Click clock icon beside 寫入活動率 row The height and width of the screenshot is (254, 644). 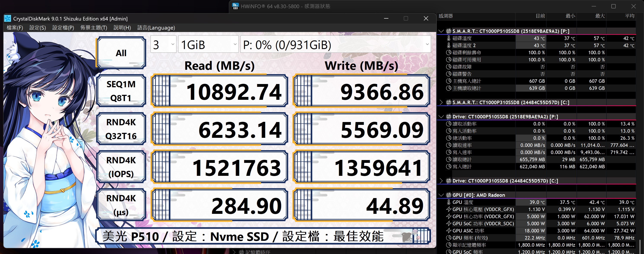click(x=449, y=131)
